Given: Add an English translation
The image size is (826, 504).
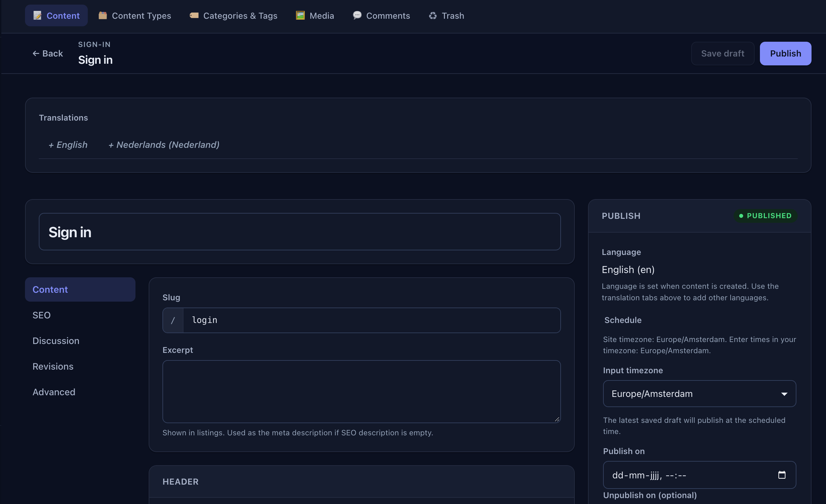Looking at the screenshot, I should [68, 145].
